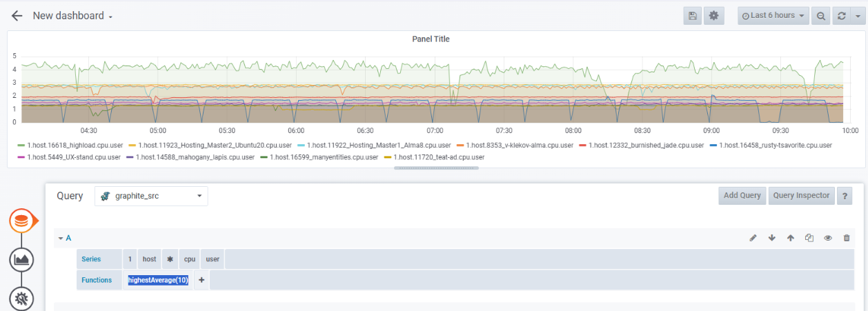Image resolution: width=868 pixels, height=311 pixels.
Task: Refresh the dashboard
Action: [x=840, y=16]
